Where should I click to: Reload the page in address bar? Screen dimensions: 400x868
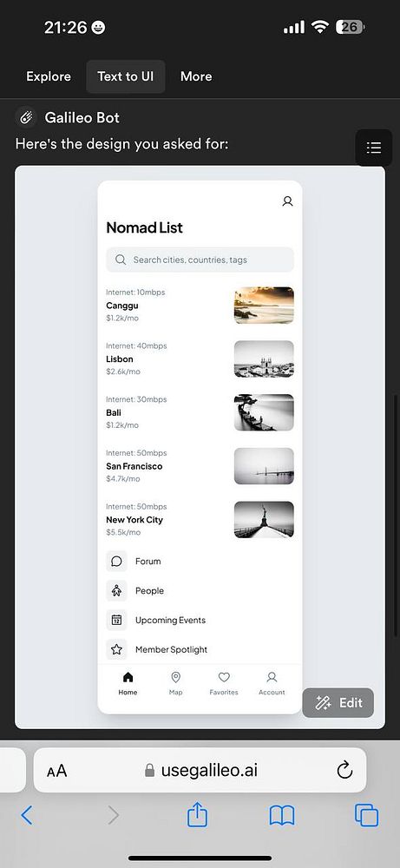[344, 770]
